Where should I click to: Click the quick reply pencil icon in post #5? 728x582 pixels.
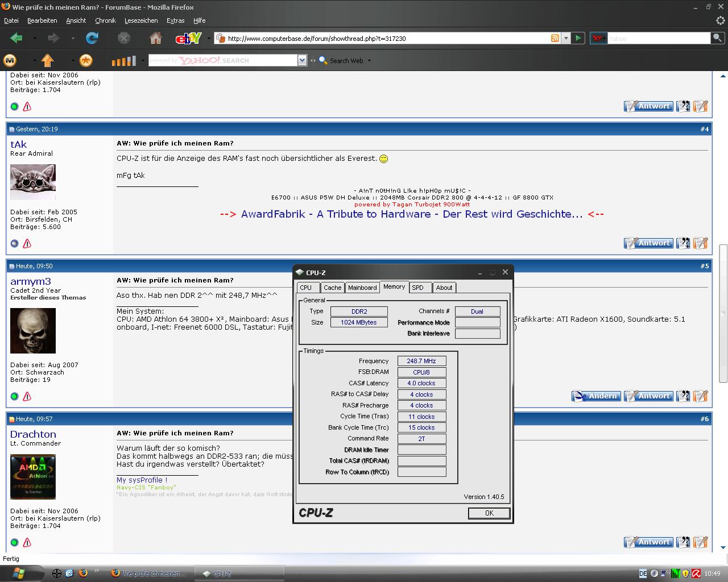[701, 396]
